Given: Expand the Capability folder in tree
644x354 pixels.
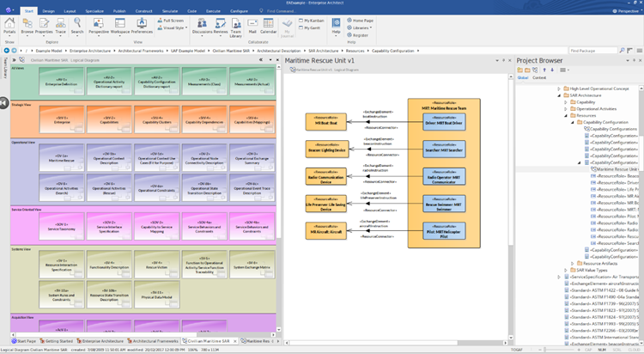Looking at the screenshot, I should click(566, 102).
